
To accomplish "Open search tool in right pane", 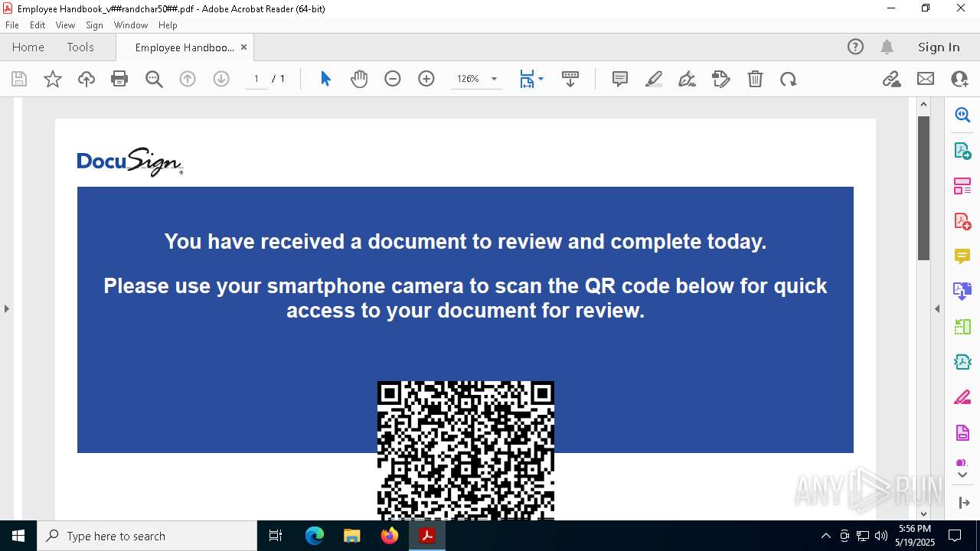I will [962, 115].
